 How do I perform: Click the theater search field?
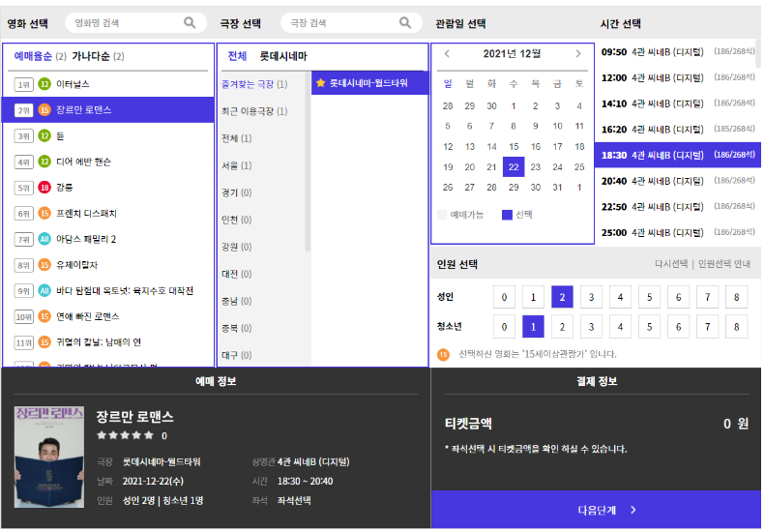coord(351,22)
